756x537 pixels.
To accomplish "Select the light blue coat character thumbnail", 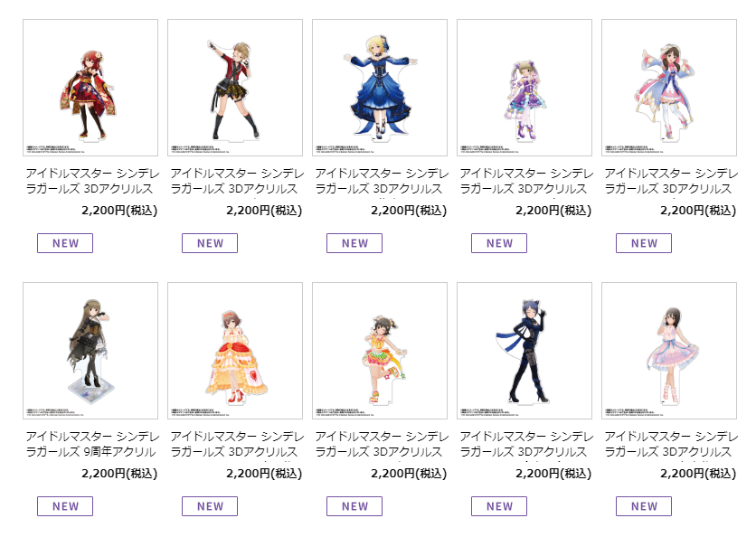I will click(668, 88).
